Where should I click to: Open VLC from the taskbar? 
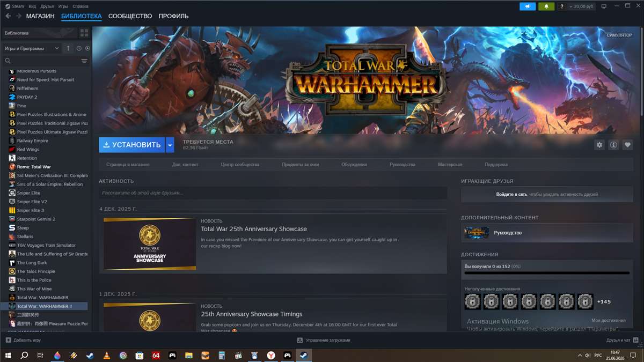[107, 355]
